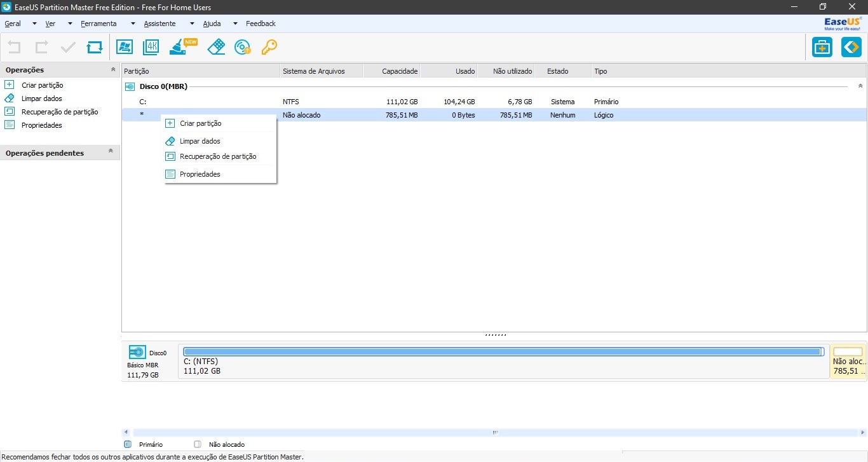Click Recuperação de partição in sidebar
Viewport: 868px width, 462px height.
60,112
